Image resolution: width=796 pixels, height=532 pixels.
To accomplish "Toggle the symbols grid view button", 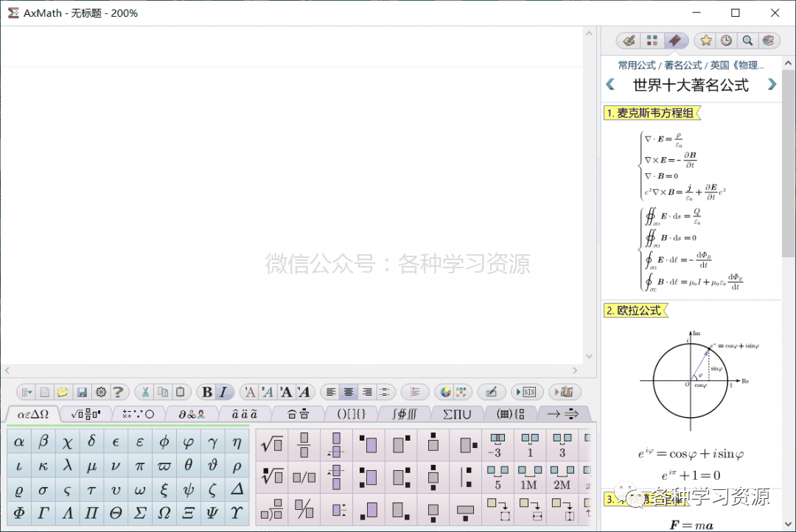I will click(x=652, y=41).
